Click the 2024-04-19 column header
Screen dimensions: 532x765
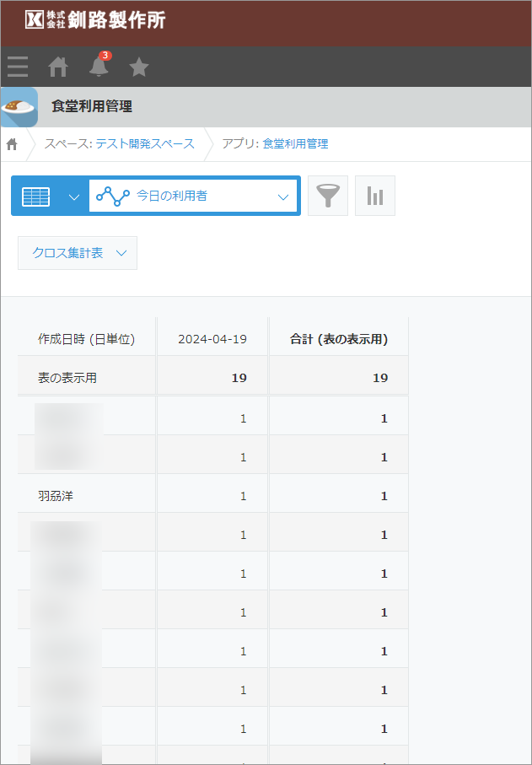[212, 339]
